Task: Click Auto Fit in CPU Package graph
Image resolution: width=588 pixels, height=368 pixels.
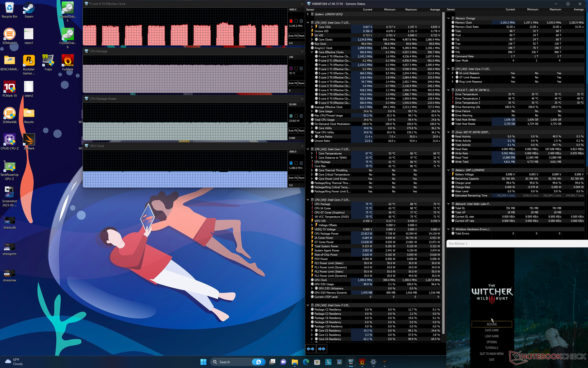Action: click(293, 83)
